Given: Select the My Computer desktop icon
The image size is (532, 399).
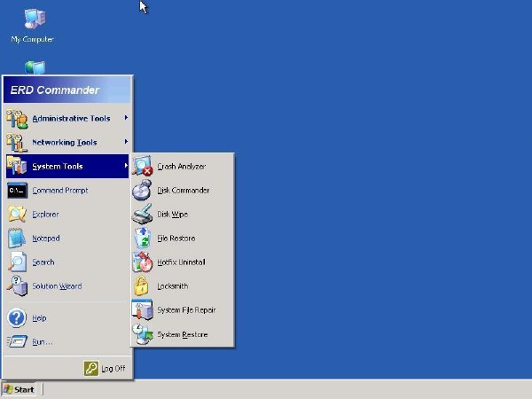Looking at the screenshot, I should click(32, 21).
